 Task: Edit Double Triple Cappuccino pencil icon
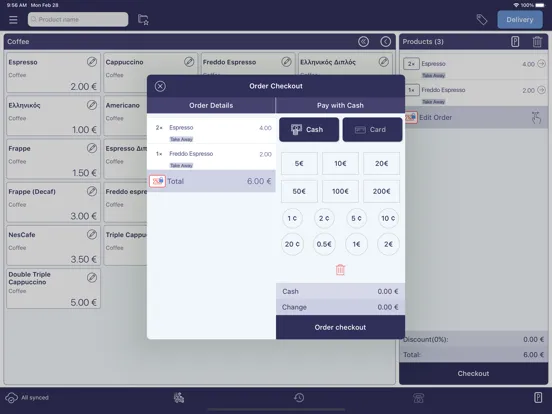tap(92, 278)
